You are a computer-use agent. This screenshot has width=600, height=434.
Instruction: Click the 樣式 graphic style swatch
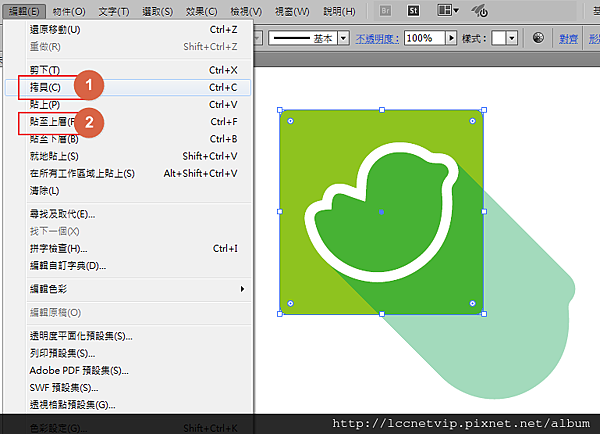click(x=499, y=38)
